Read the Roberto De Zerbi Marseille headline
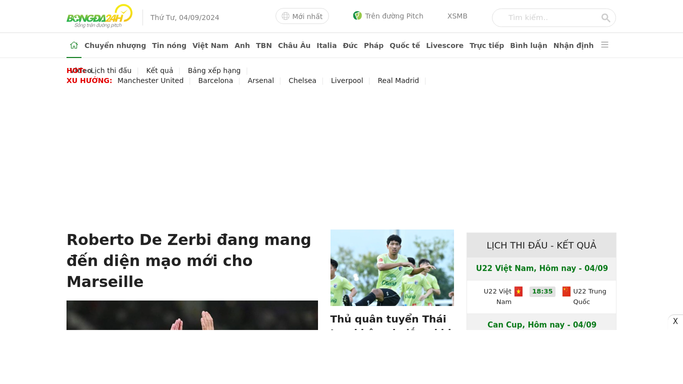The width and height of the screenshot is (683, 384). pos(189,261)
